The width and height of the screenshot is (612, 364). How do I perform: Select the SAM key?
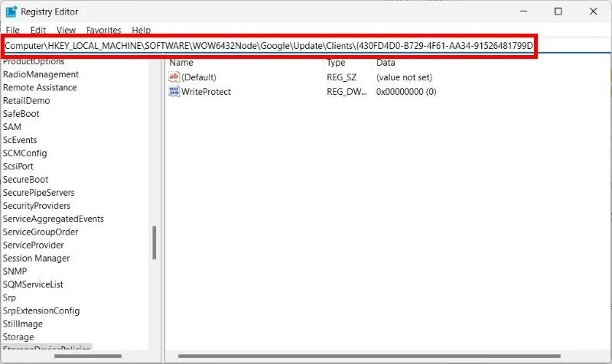click(12, 127)
